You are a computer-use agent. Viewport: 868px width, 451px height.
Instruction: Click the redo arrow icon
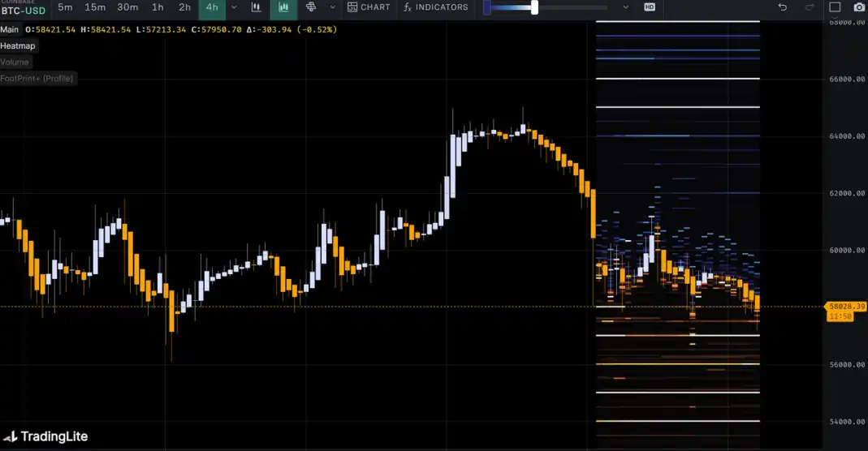pos(809,7)
